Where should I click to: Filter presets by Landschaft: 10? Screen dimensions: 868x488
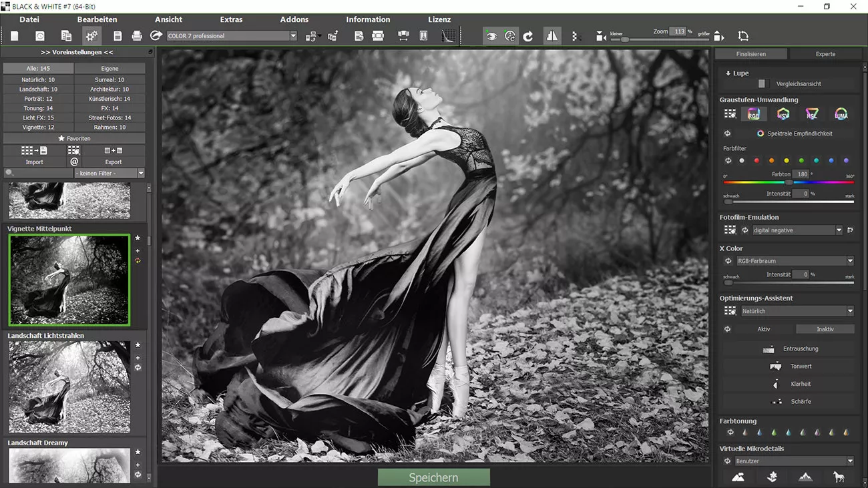38,89
